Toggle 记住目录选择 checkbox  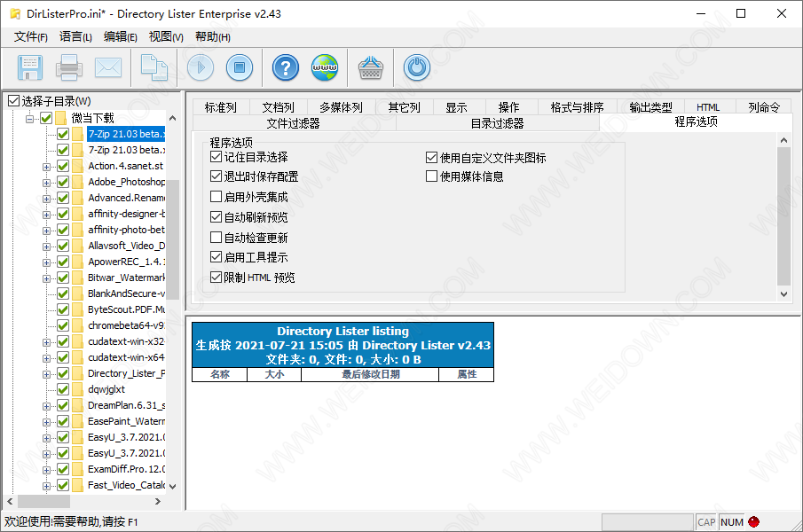(x=216, y=157)
